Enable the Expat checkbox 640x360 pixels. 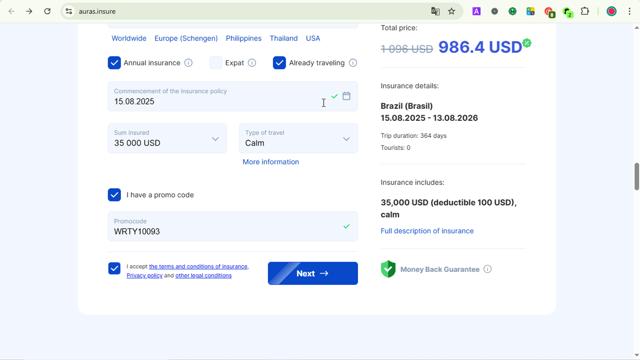[216, 63]
